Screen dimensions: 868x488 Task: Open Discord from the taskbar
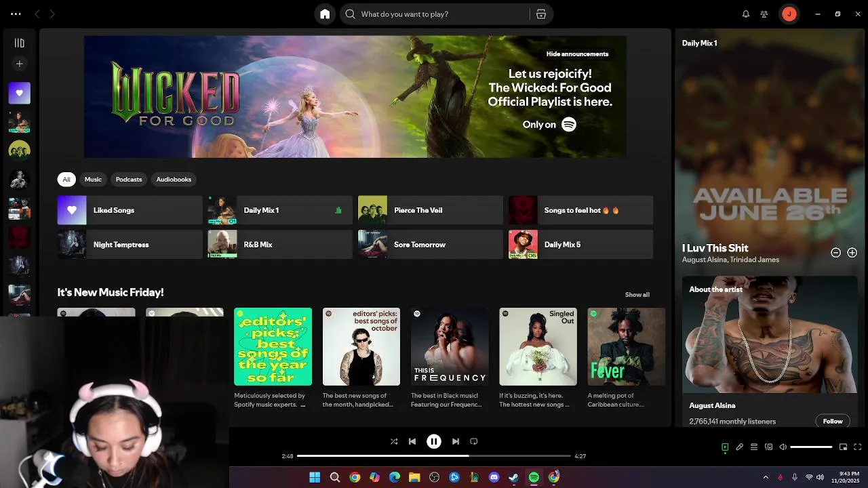[x=494, y=477]
